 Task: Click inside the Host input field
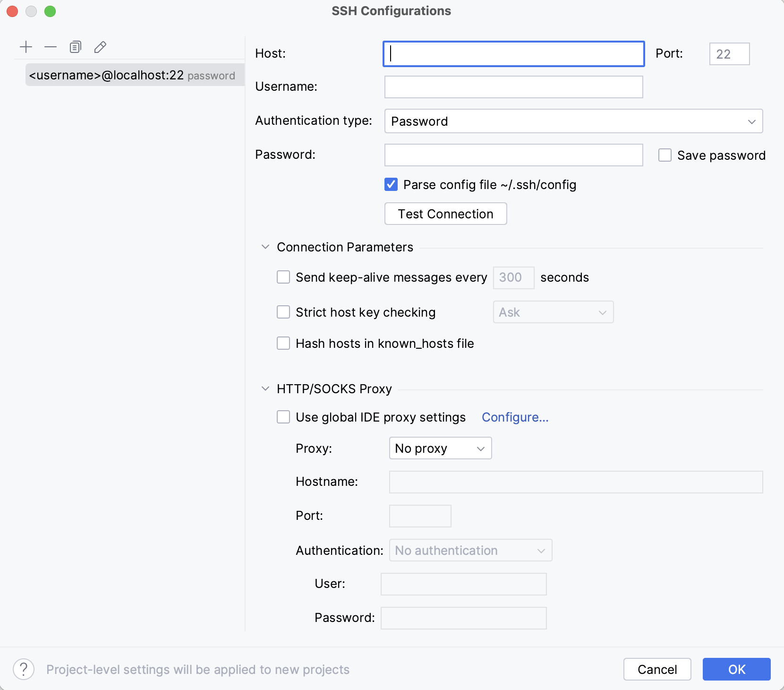click(513, 53)
